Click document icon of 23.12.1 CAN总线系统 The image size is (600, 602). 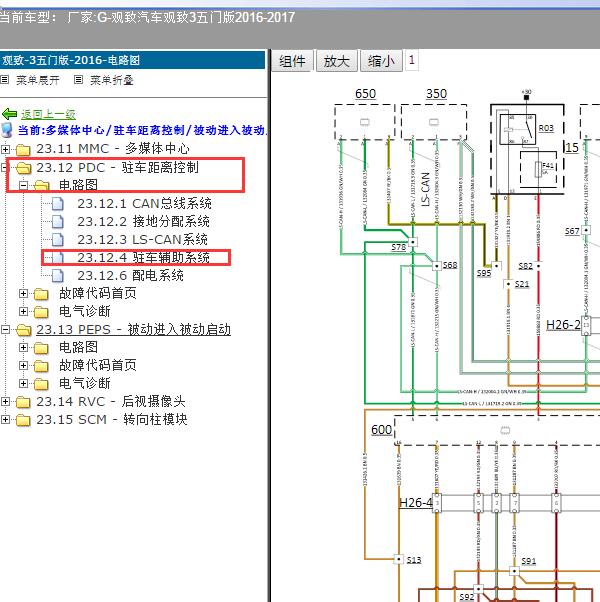tap(58, 203)
